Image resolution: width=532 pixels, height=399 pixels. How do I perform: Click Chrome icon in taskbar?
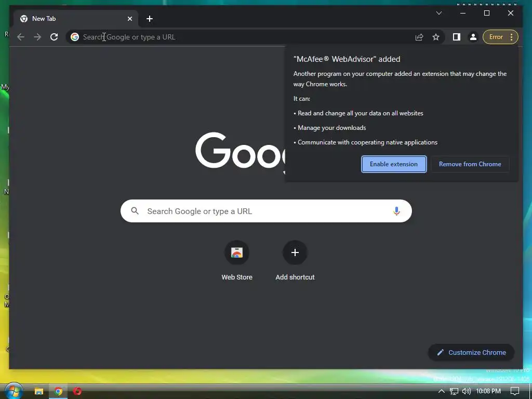pos(59,391)
